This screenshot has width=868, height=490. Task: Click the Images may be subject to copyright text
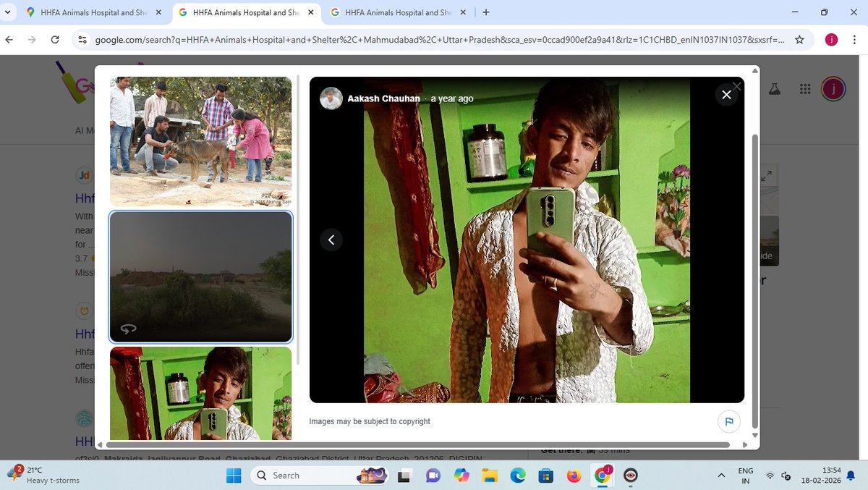click(x=370, y=421)
